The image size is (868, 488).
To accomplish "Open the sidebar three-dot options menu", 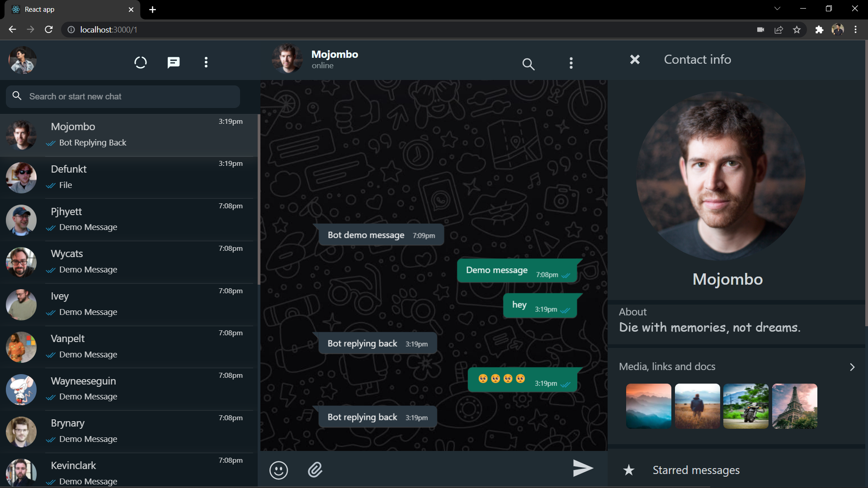I will 206,62.
